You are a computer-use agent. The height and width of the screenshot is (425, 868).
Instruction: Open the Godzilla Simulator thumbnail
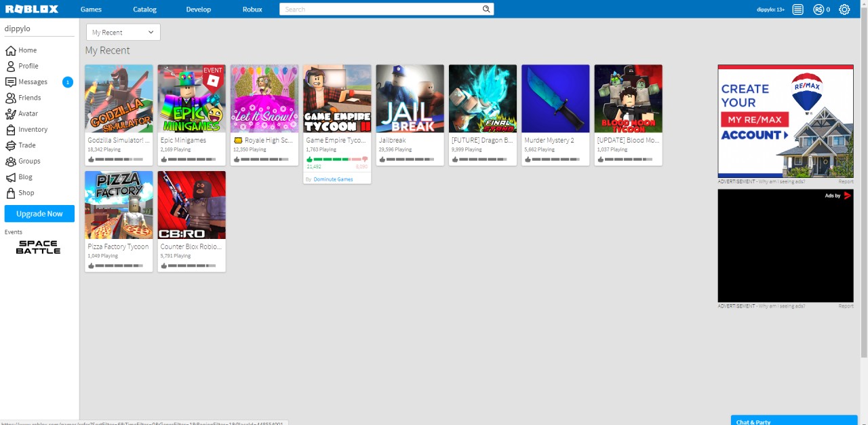point(119,98)
